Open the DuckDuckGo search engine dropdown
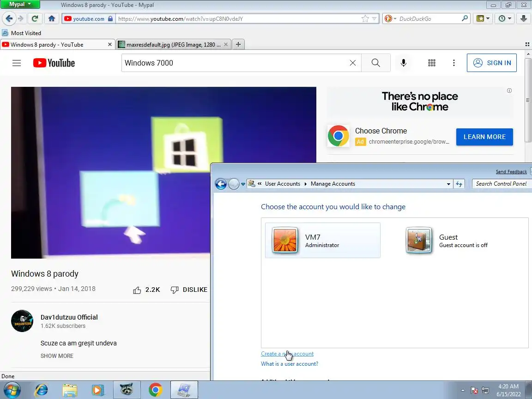 point(390,18)
